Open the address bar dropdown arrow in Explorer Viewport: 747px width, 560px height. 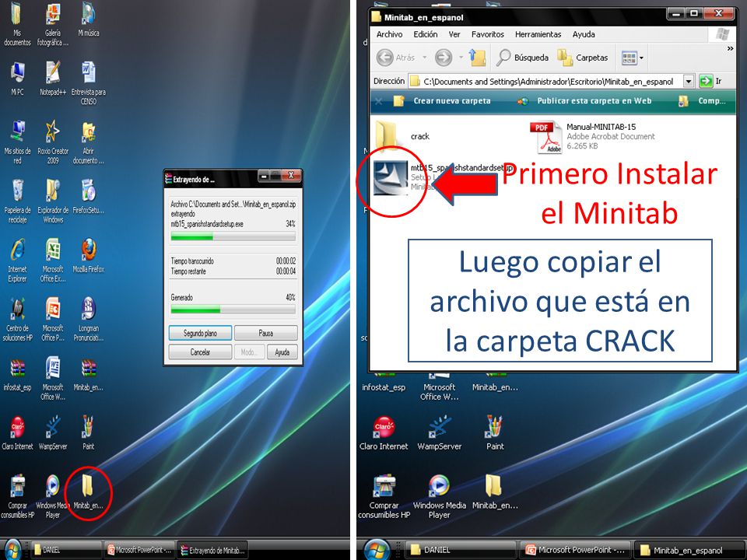(689, 82)
